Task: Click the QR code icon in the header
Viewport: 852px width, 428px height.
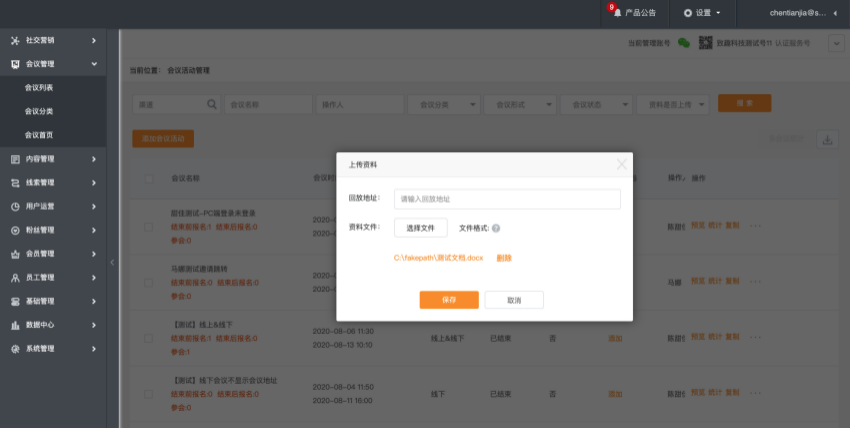Action: point(706,43)
